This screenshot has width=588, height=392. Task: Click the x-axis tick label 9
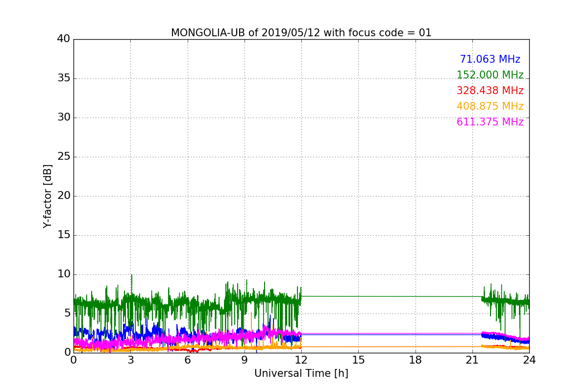(x=244, y=360)
